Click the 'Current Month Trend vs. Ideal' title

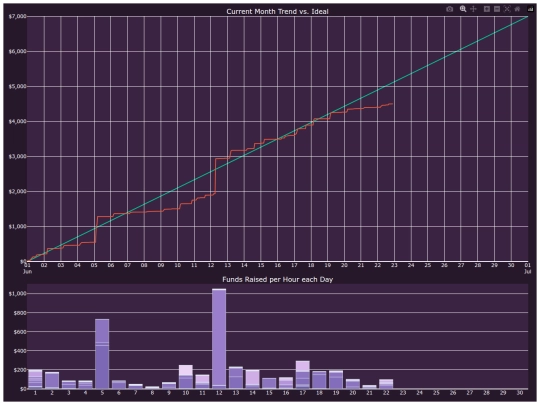point(278,11)
